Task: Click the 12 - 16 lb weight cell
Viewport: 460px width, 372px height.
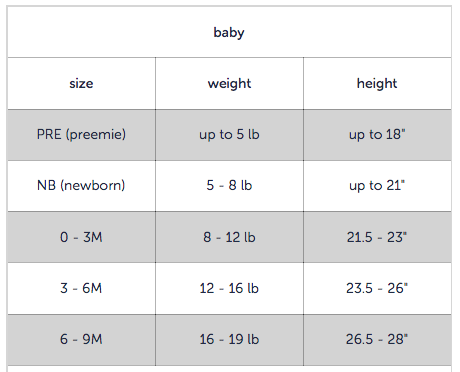Action: (229, 288)
